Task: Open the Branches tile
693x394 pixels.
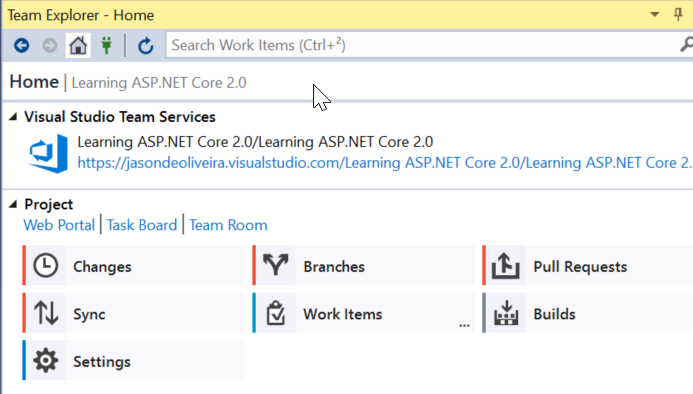Action: click(x=363, y=266)
